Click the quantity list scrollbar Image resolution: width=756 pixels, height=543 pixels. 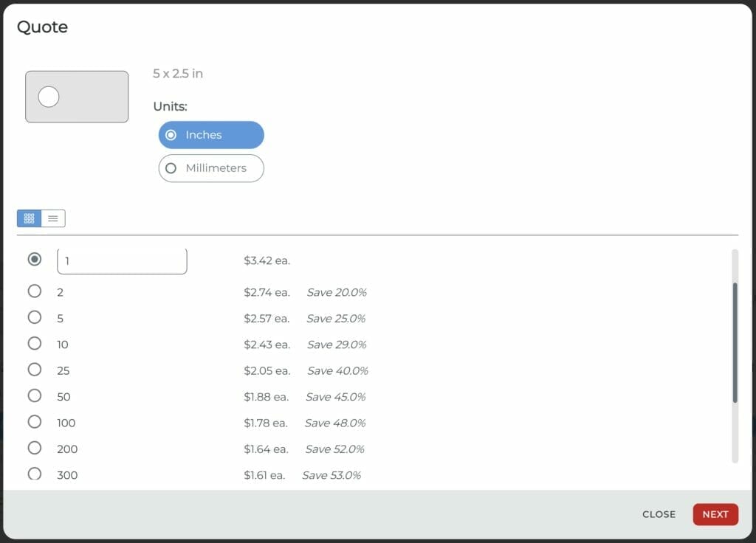tap(735, 342)
